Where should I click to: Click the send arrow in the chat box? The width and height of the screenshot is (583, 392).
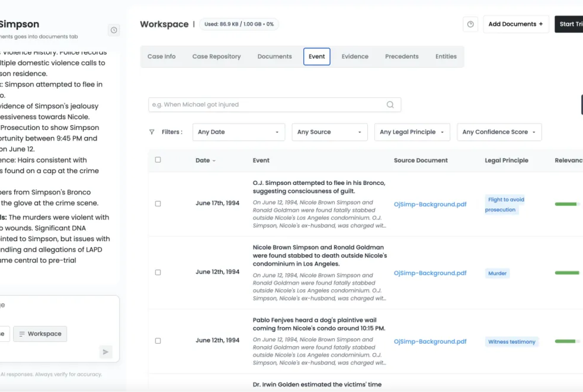[x=105, y=352]
